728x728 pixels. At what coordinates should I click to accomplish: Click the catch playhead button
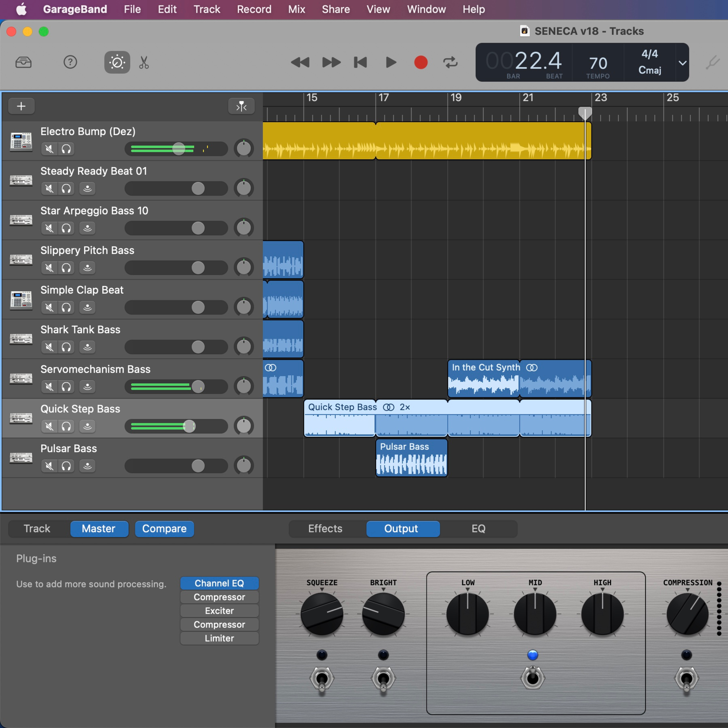point(241,107)
